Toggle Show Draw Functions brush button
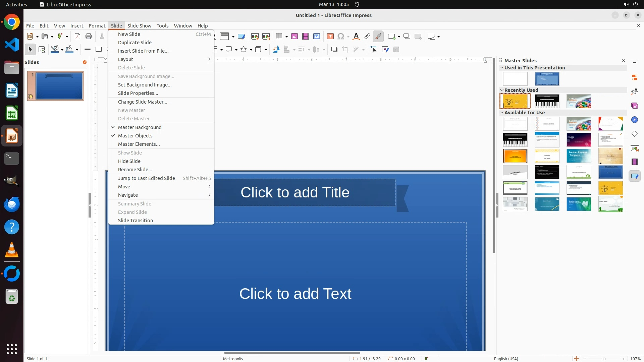 coord(378,37)
